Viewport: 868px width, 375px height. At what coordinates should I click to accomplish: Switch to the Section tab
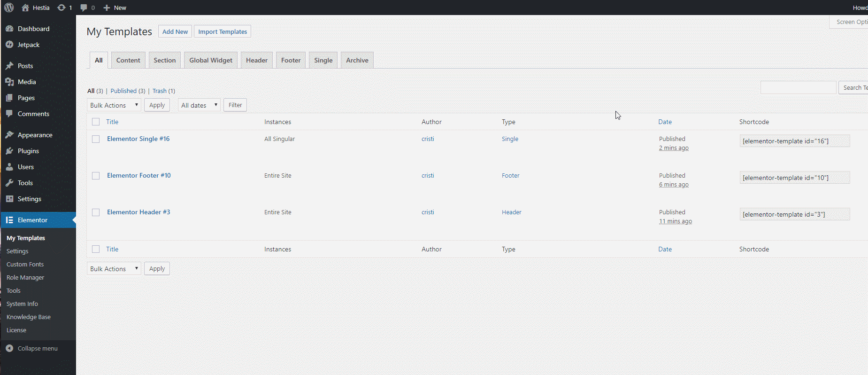165,60
